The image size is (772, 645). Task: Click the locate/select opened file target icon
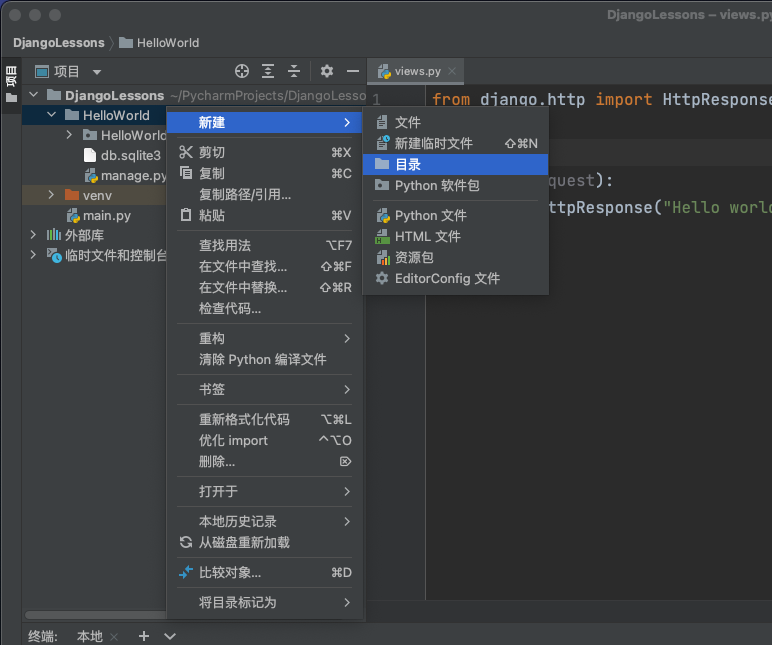[x=241, y=71]
